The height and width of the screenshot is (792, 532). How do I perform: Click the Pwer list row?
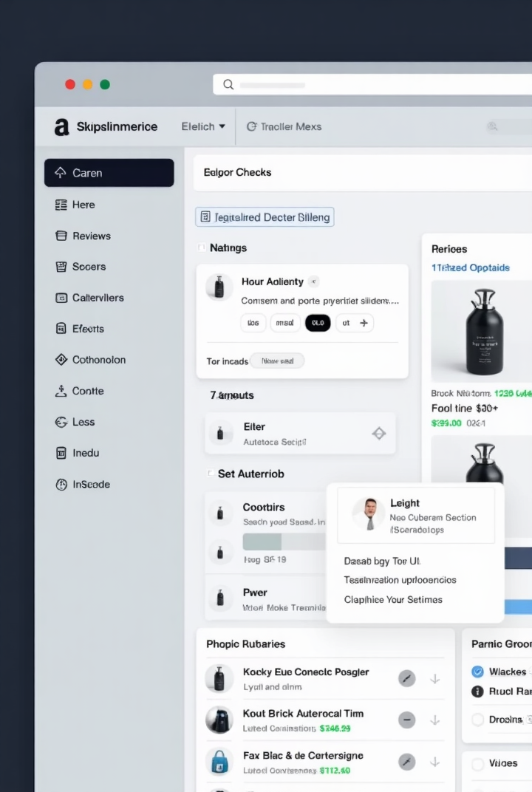266,599
